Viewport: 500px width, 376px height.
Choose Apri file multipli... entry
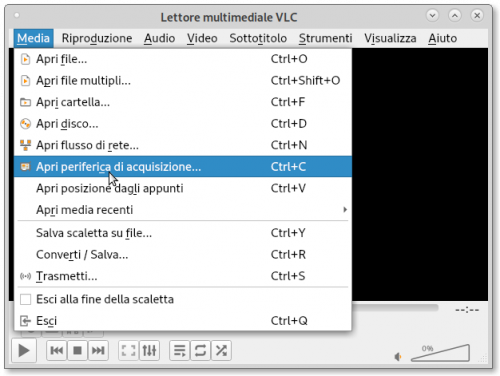(x=183, y=81)
